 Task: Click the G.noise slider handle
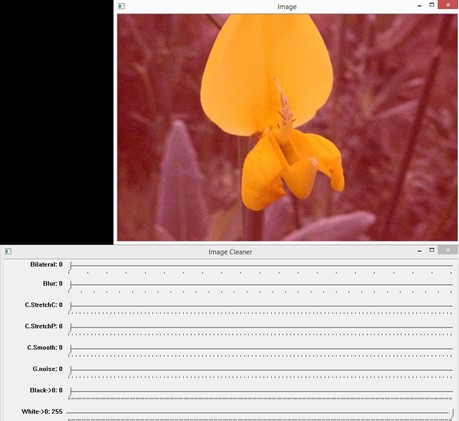(x=71, y=371)
